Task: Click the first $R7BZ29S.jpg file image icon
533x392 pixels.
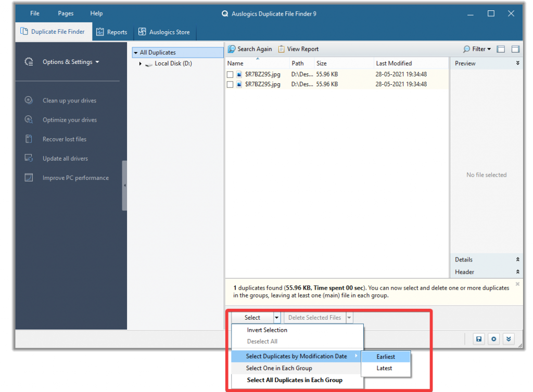Action: click(239, 74)
